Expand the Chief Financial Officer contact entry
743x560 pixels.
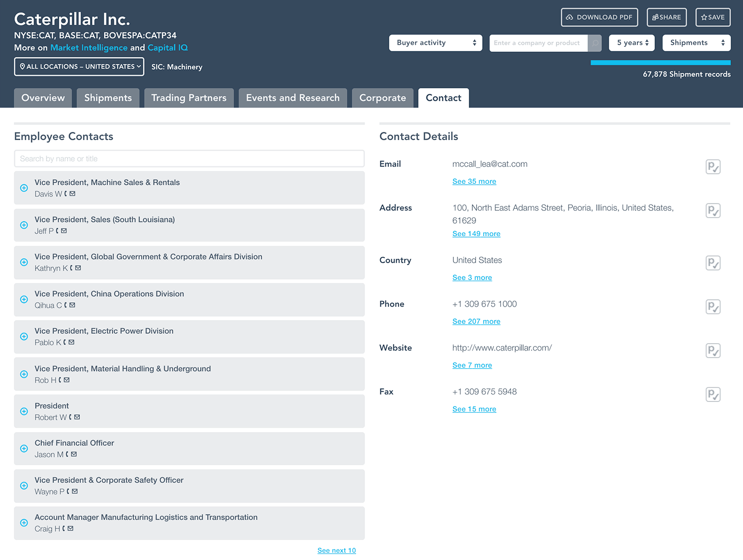[24, 448]
